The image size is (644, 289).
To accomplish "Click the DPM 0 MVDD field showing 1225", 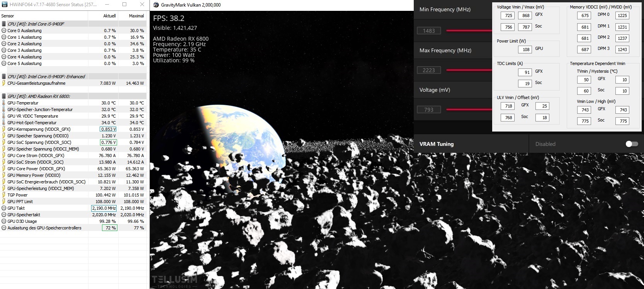I will tap(622, 15).
